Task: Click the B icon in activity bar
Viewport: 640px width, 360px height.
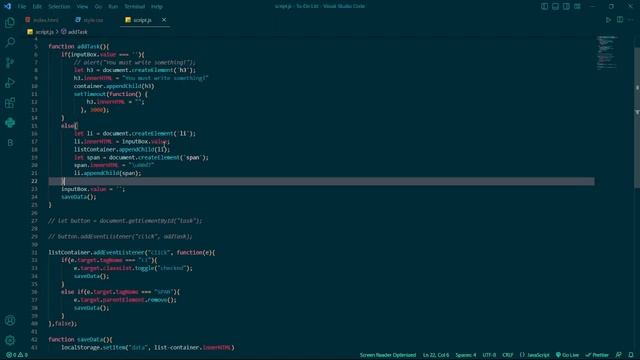Action: click(10, 142)
